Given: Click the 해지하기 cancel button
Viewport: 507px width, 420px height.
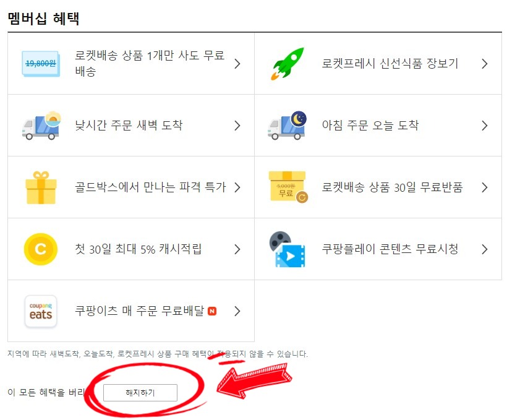Looking at the screenshot, I should point(140,393).
